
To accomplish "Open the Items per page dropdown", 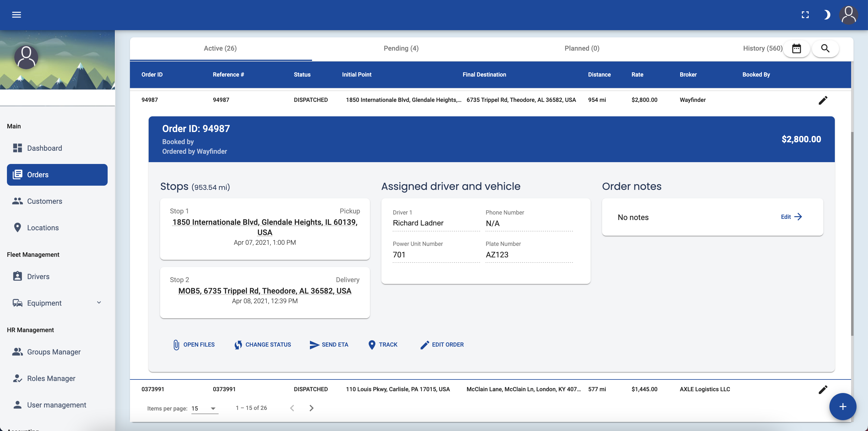I will pyautogui.click(x=204, y=408).
